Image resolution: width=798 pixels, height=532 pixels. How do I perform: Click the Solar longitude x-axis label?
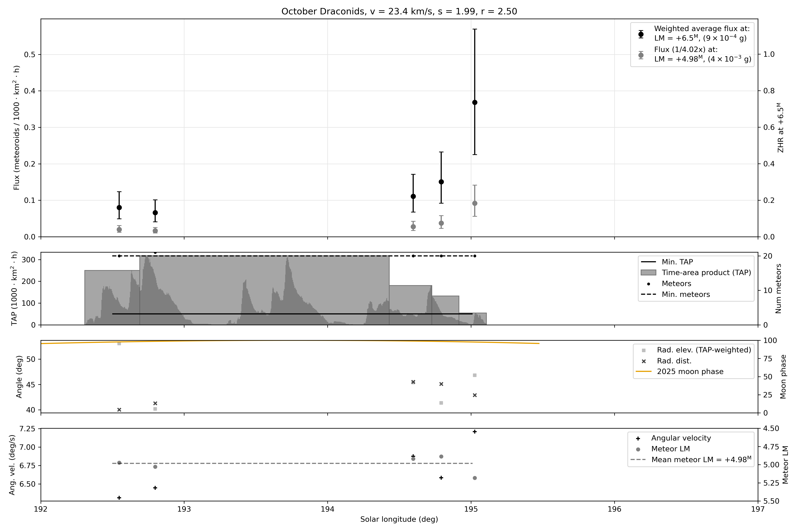[x=399, y=519]
